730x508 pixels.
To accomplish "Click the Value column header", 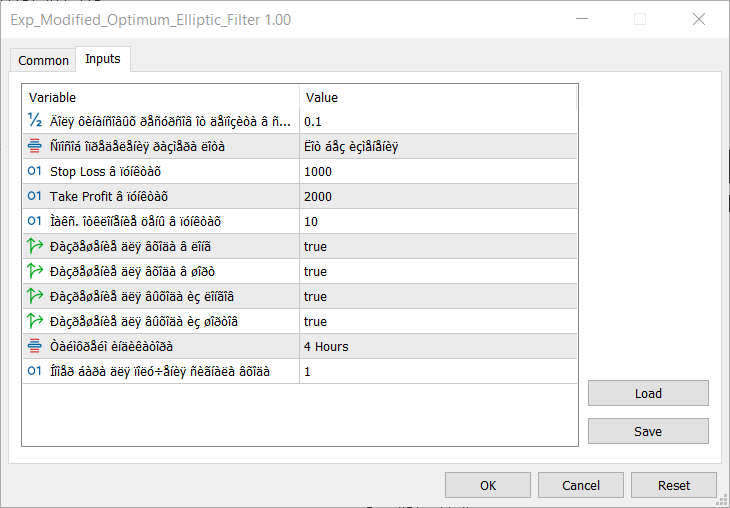I will click(x=438, y=97).
